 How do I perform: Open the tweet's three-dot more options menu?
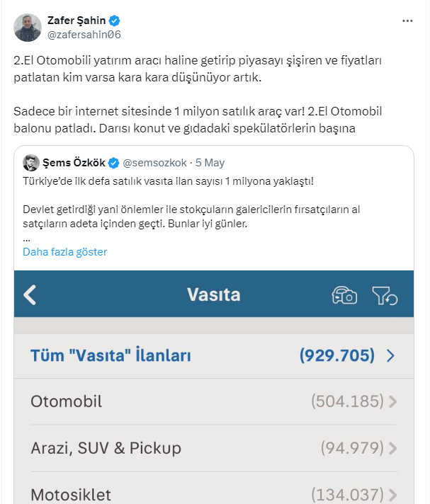(407, 21)
